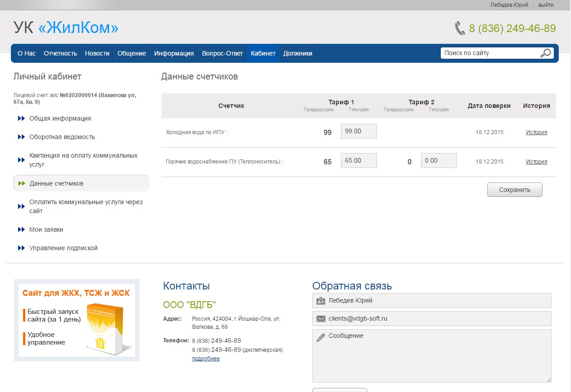This screenshot has width=571, height=392.
Task: Click the подробнее link in contacts
Action: (x=206, y=359)
